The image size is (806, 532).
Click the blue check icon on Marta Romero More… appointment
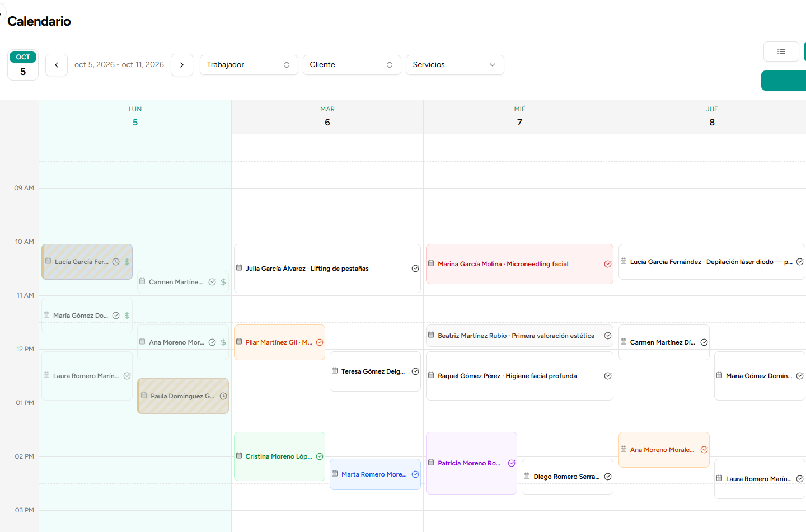point(415,474)
